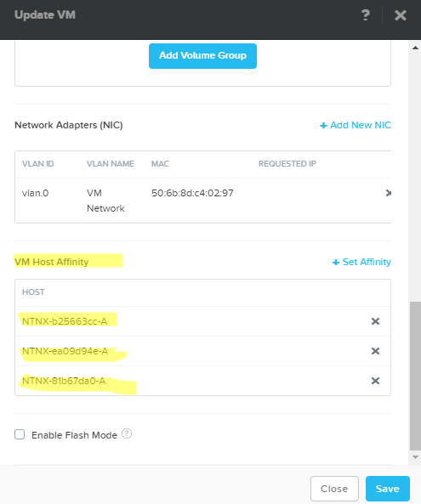The width and height of the screenshot is (421, 504).
Task: Click the VLAN NAME column header
Action: pos(111,163)
